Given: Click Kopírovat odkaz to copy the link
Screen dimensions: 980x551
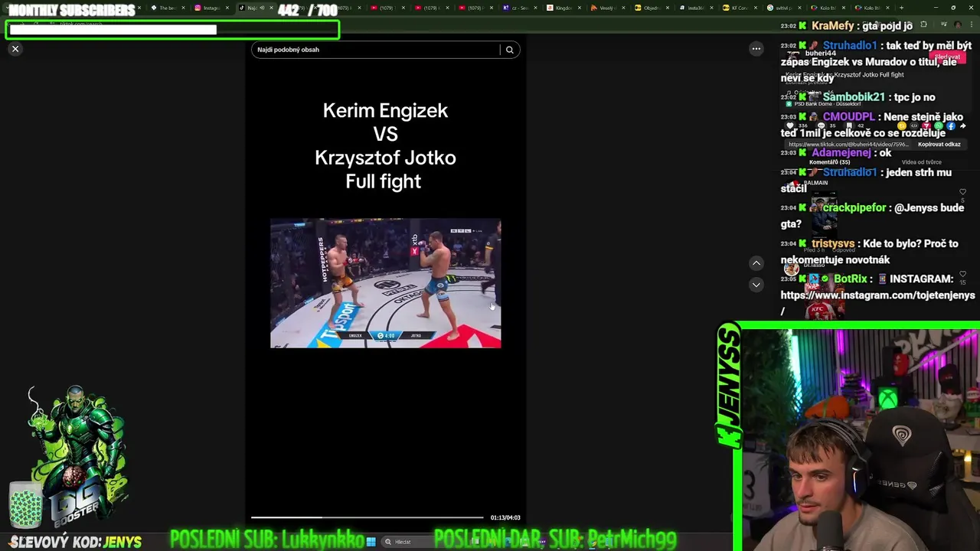Looking at the screenshot, I should pyautogui.click(x=939, y=144).
